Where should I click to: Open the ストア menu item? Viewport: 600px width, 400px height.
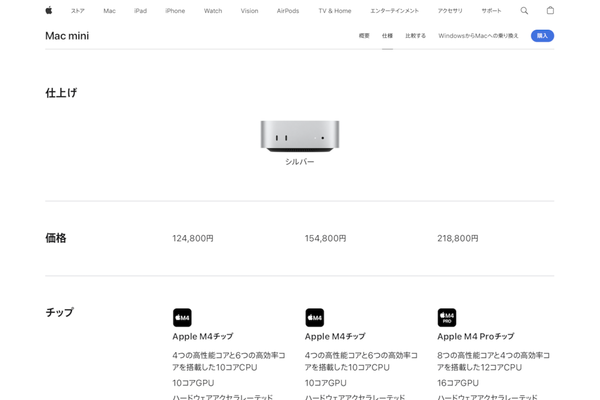pos(78,11)
